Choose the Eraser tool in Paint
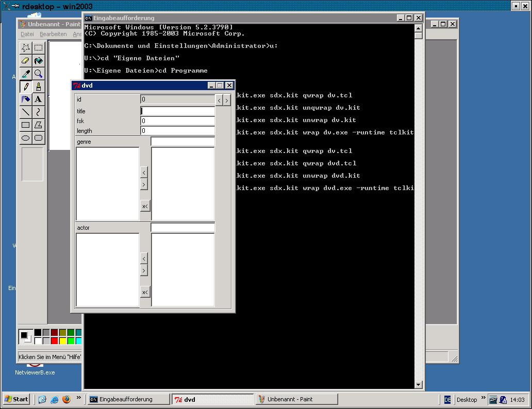 [26, 60]
